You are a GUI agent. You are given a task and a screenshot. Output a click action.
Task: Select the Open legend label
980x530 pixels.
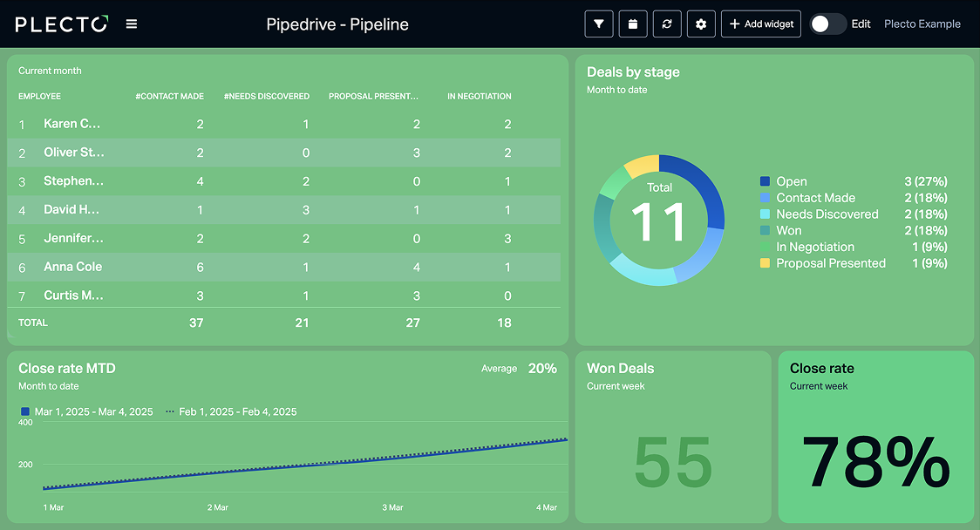click(792, 181)
